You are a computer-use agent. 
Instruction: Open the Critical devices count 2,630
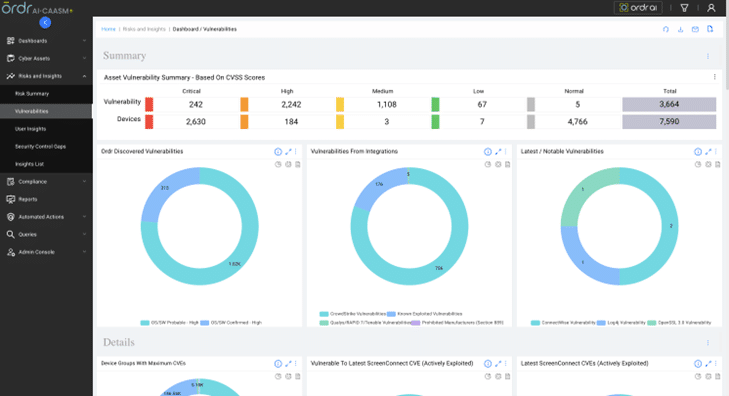(x=196, y=122)
